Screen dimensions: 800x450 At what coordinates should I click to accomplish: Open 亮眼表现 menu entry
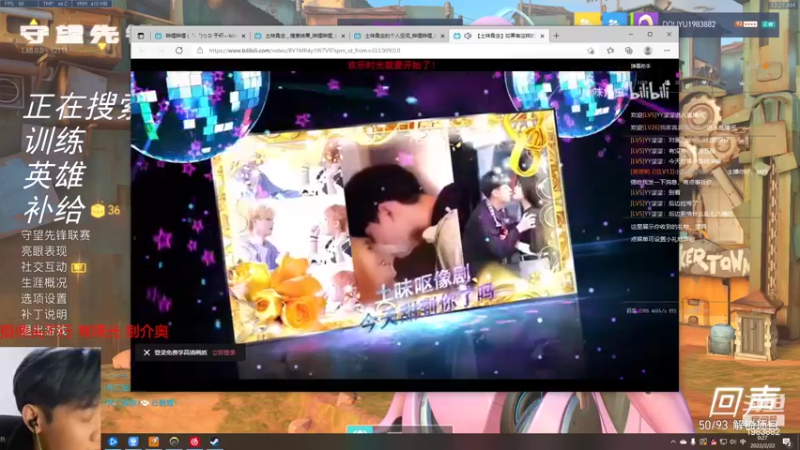point(44,251)
